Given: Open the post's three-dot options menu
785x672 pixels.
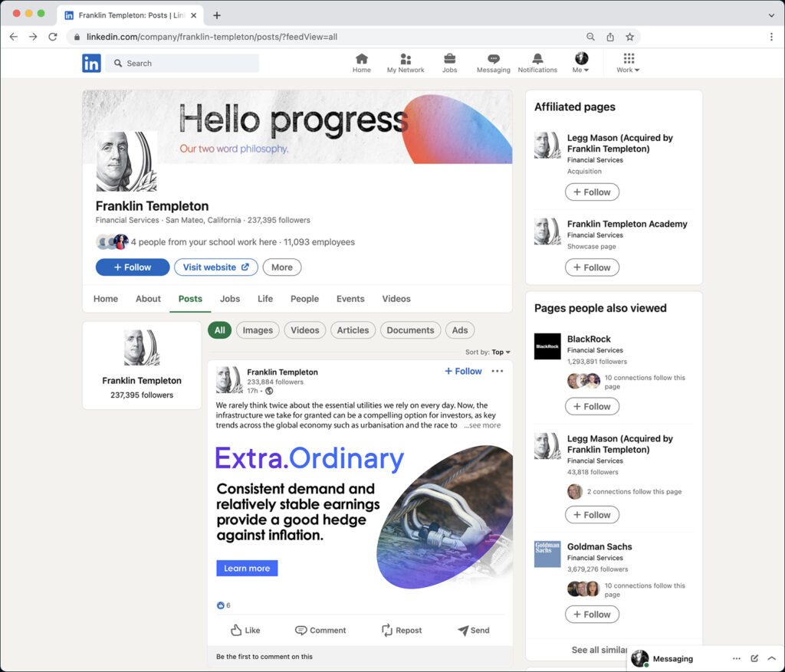Looking at the screenshot, I should (x=497, y=372).
